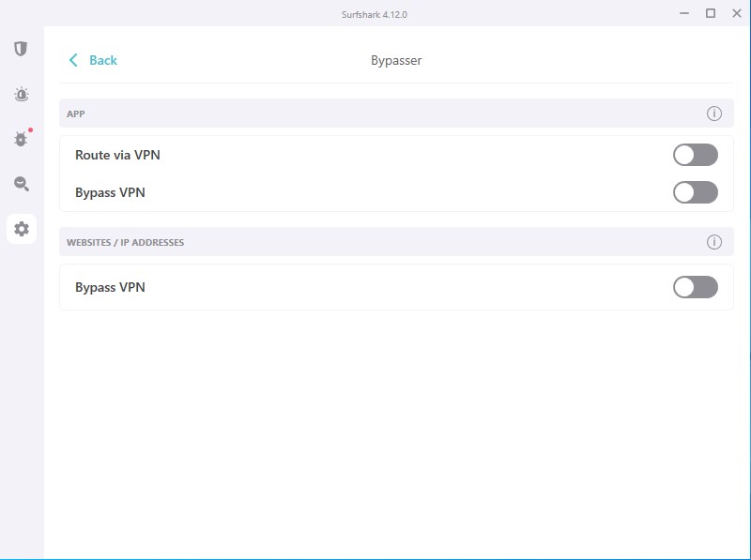
Task: Maximize the Surfshark window
Action: coord(711,13)
